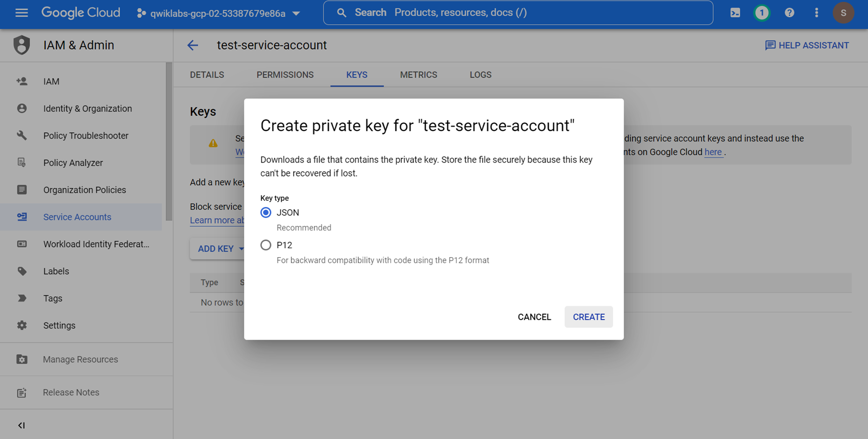Click the IAM & Admin shield icon
The width and height of the screenshot is (868, 439).
tap(22, 45)
